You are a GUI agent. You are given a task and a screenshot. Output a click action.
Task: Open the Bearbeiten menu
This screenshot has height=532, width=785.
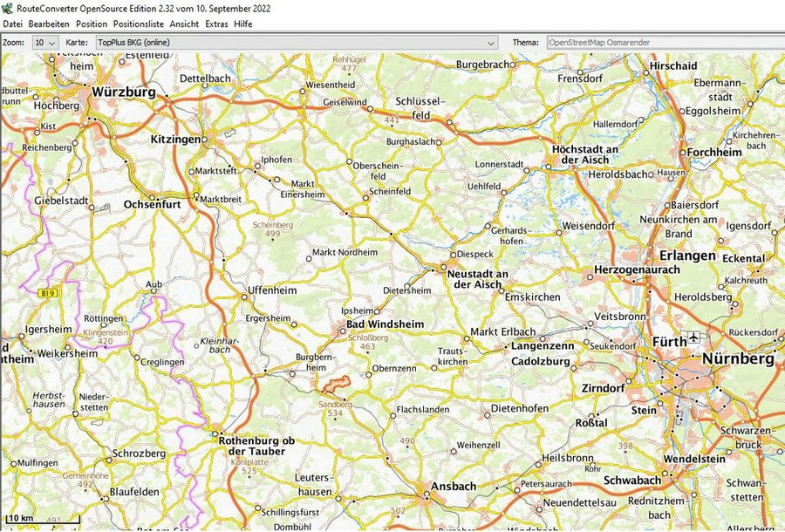pyautogui.click(x=49, y=24)
